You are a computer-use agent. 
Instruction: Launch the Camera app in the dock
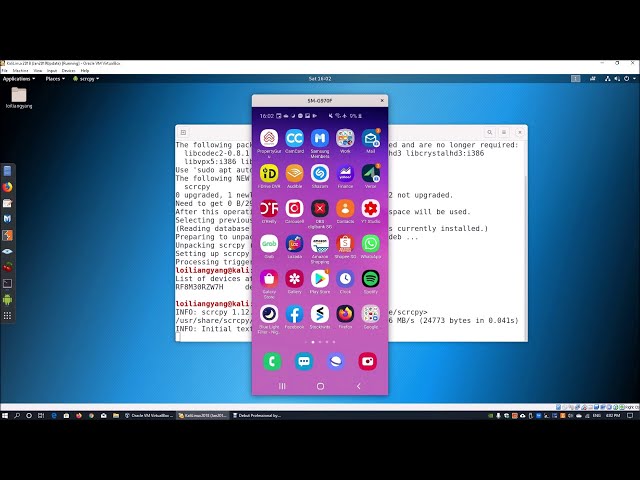(367, 361)
